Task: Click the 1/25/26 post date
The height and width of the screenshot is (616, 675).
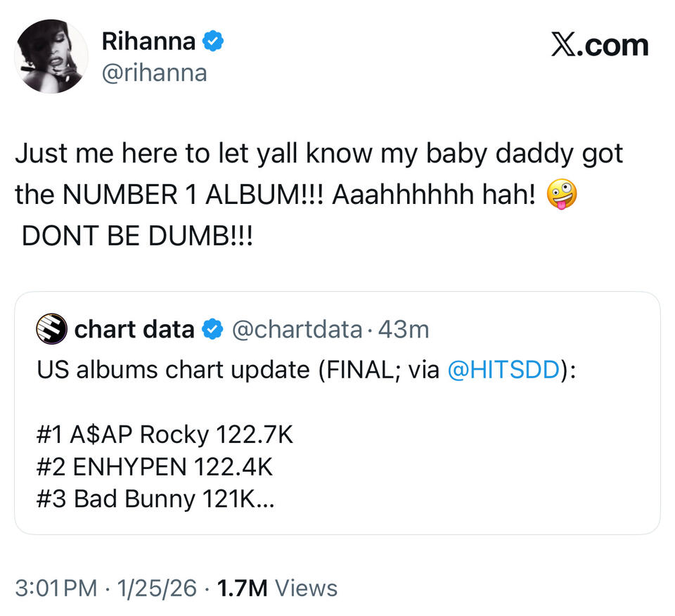Action: 157,588
